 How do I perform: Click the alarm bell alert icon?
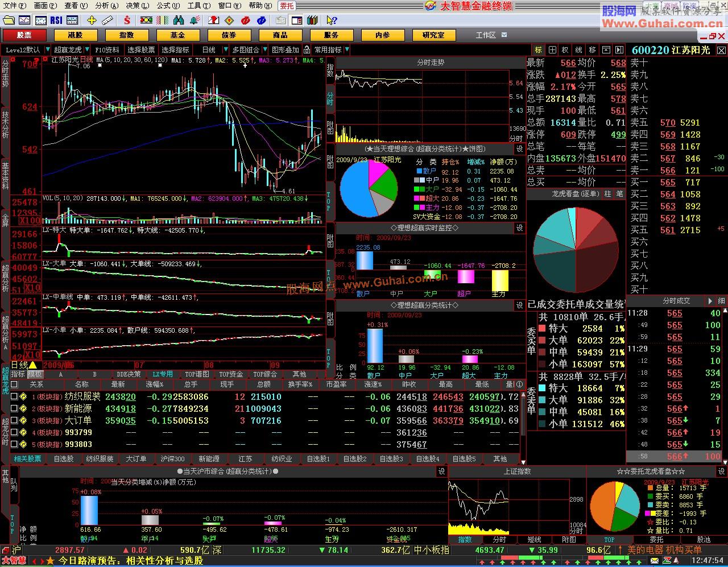click(195, 20)
